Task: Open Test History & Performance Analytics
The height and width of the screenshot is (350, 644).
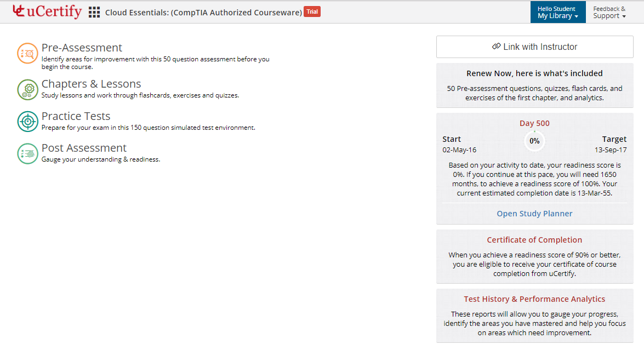Action: click(x=534, y=299)
